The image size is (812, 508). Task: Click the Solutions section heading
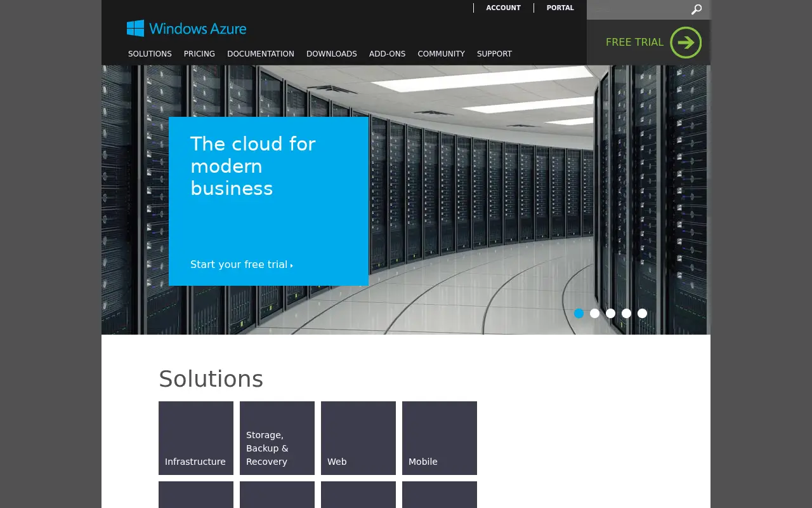coord(211,379)
